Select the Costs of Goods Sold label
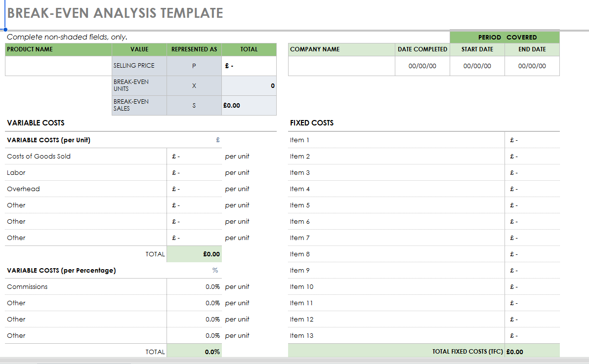This screenshot has height=364, width=589. [39, 156]
